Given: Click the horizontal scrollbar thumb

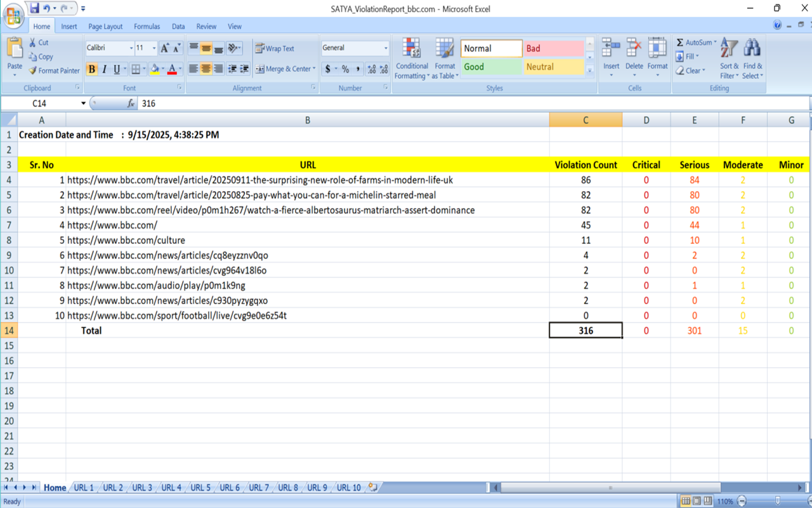Looking at the screenshot, I should point(610,488).
